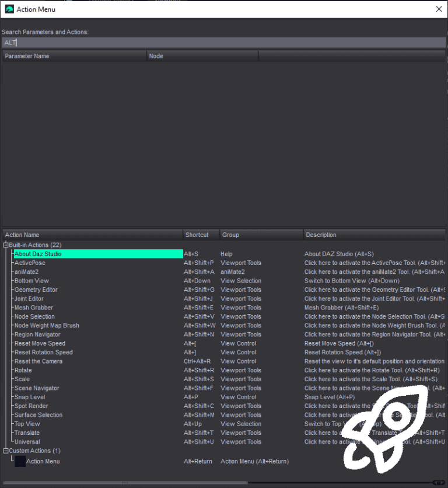Sort by Action Name column header
Image resolution: width=448 pixels, height=488 pixels.
pyautogui.click(x=93, y=235)
